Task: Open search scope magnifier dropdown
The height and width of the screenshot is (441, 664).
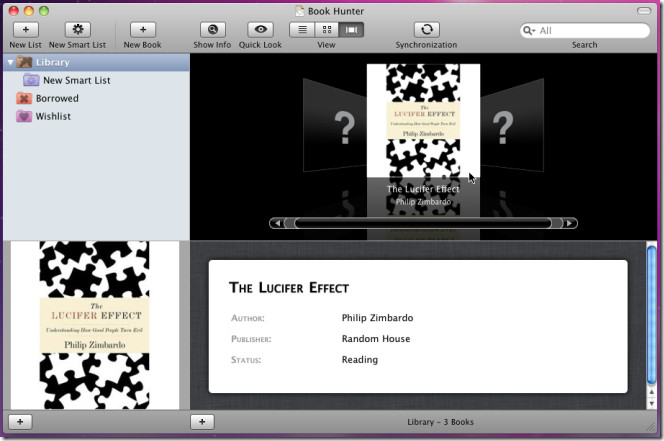Action: (x=529, y=31)
